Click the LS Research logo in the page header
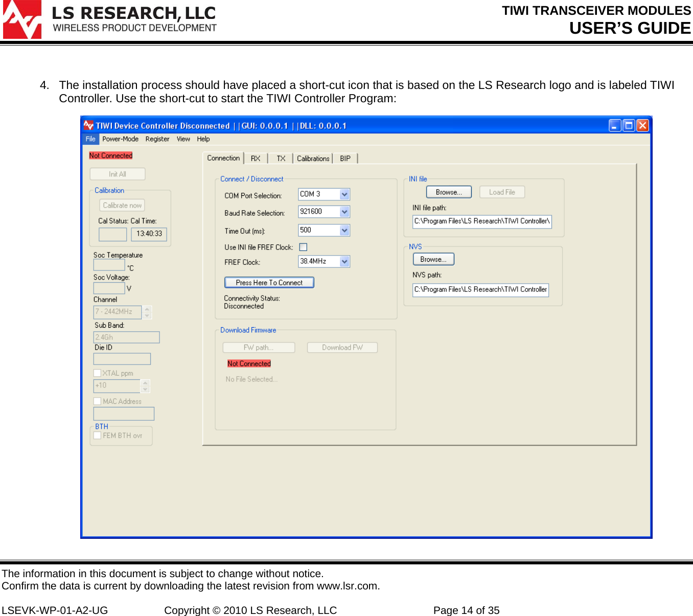 [109, 19]
